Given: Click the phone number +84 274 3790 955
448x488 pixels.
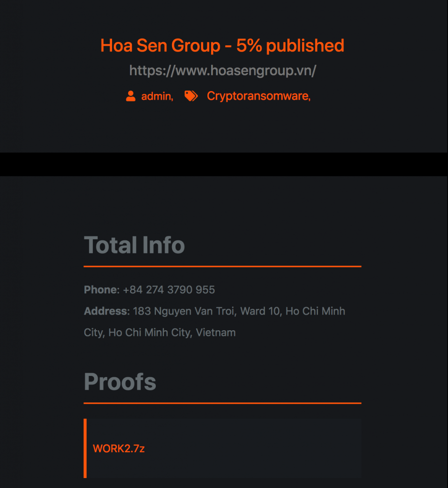Looking at the screenshot, I should [169, 290].
